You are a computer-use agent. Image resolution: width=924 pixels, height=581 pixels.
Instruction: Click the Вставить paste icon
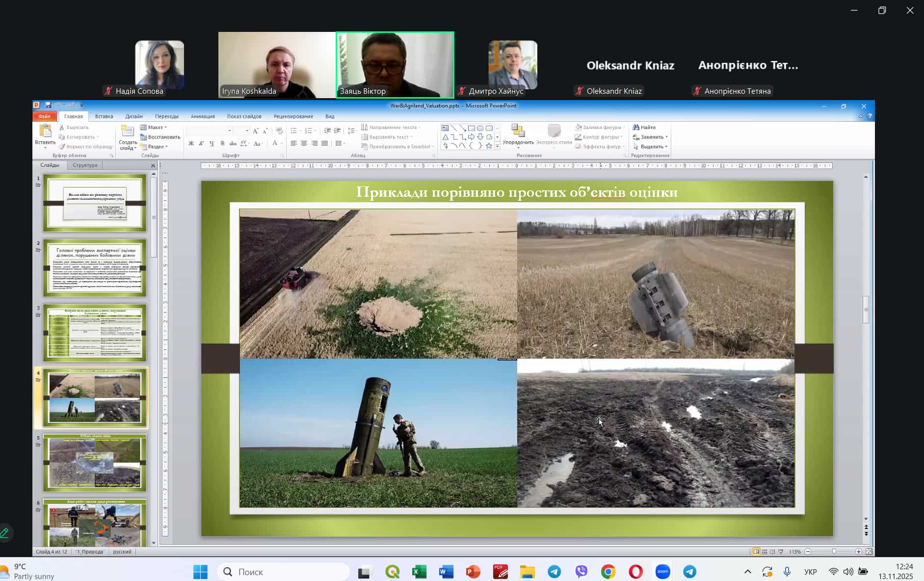tap(45, 132)
